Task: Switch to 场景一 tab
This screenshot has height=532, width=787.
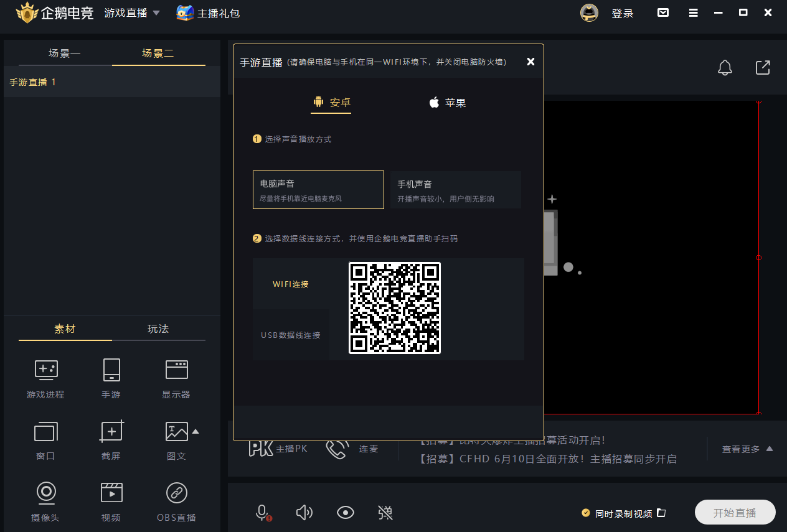Action: coord(65,54)
